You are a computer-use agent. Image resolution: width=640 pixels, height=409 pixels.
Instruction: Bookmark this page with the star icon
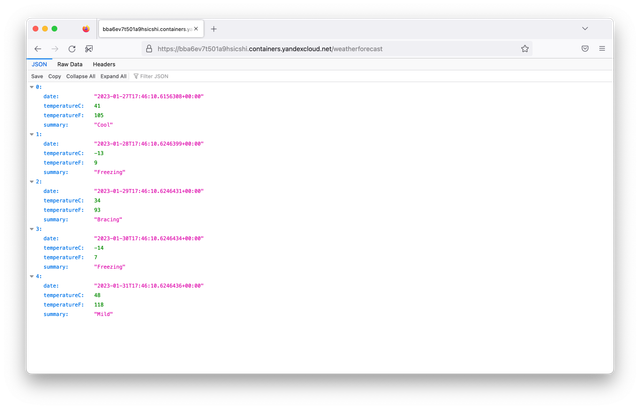pyautogui.click(x=525, y=48)
